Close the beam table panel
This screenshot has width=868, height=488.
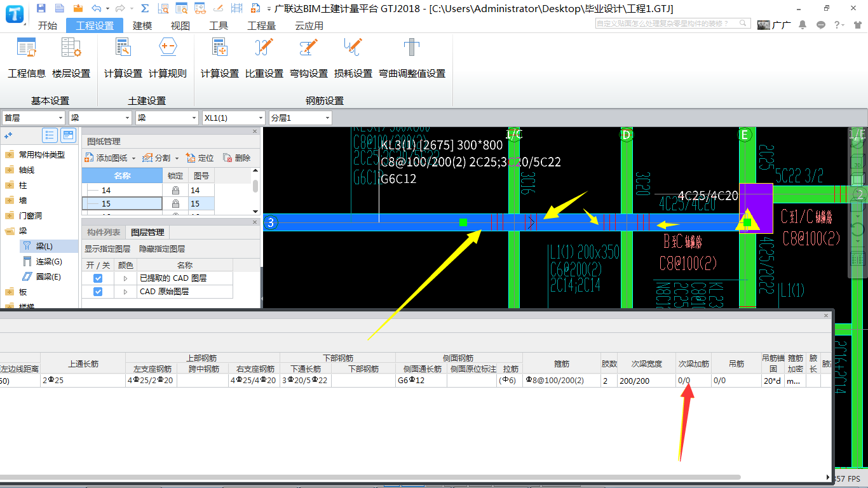pos(827,315)
